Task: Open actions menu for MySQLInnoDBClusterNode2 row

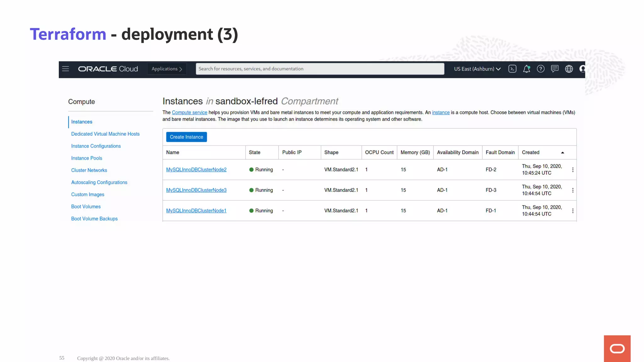Action: (573, 170)
